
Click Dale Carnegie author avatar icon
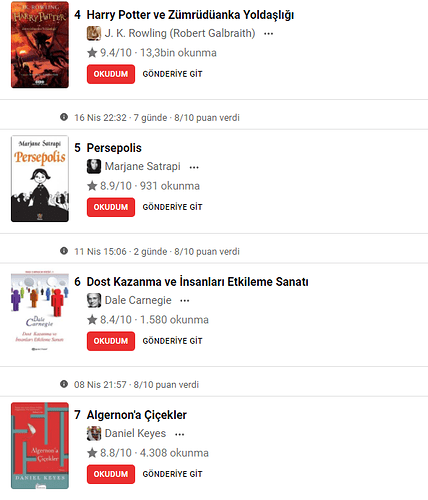tap(94, 300)
